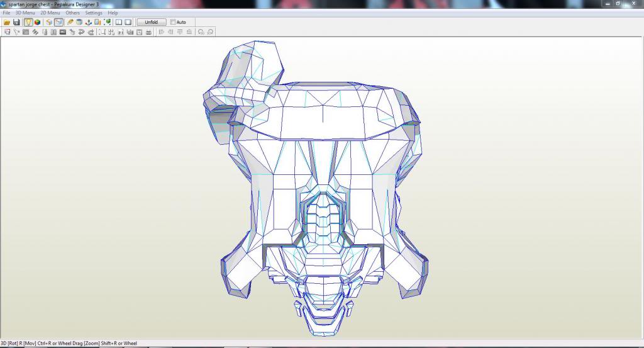Open the Others menu
644x348 pixels.
click(73, 13)
